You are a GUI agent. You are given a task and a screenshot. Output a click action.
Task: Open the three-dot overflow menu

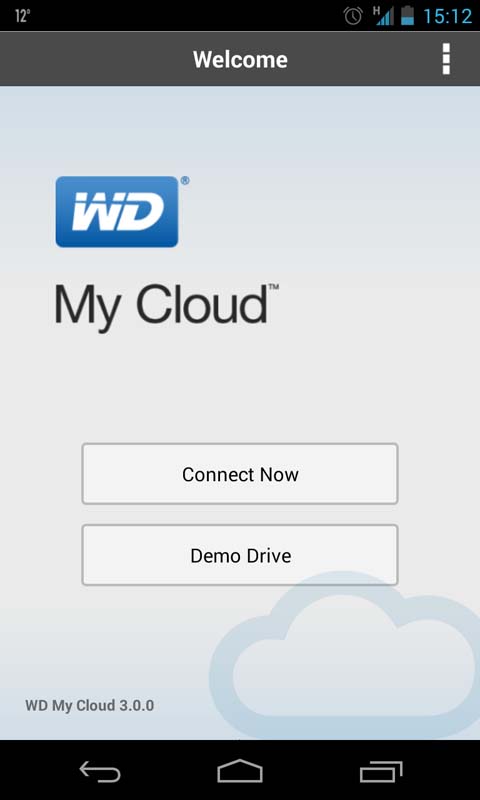446,59
